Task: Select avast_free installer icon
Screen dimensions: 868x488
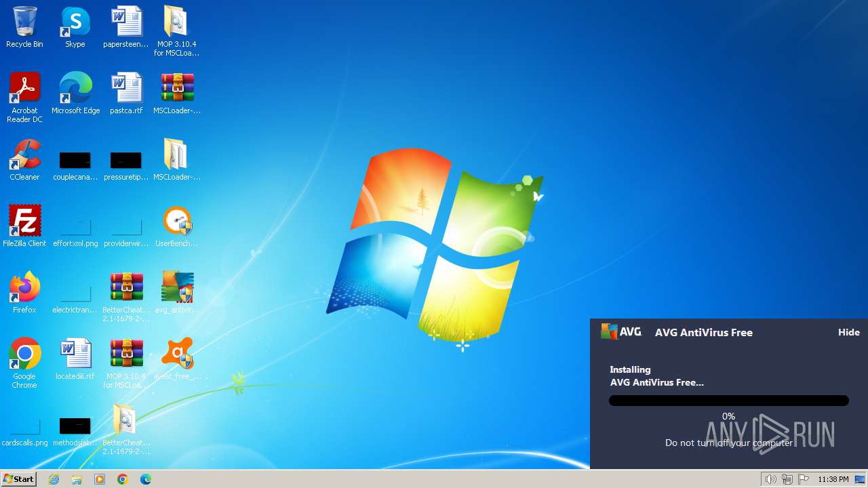Action: [x=177, y=359]
